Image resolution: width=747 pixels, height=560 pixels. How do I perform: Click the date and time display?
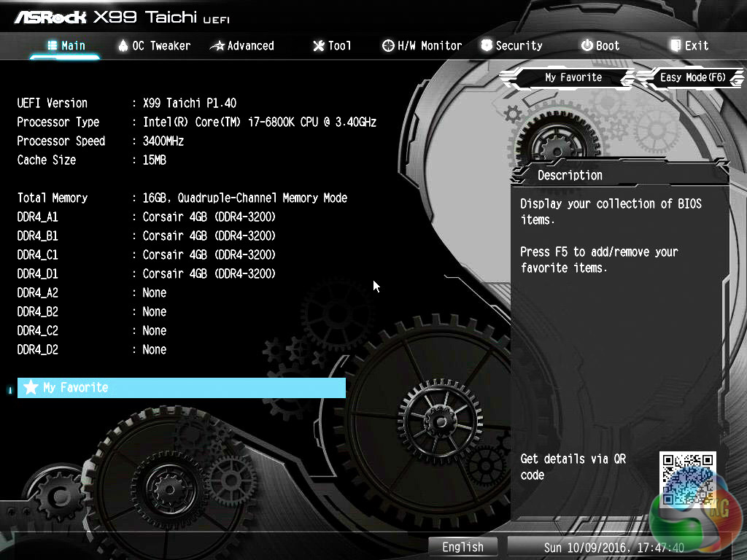tap(614, 548)
